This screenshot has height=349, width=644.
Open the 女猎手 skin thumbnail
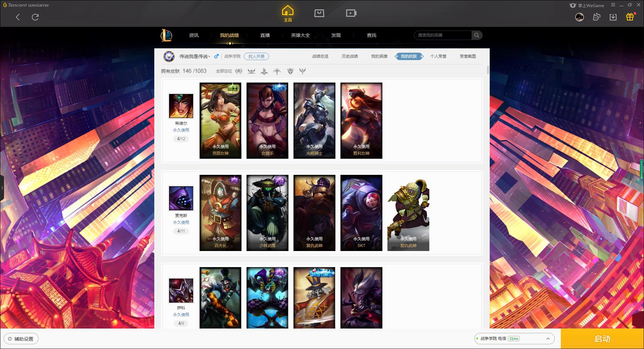pyautogui.click(x=267, y=120)
